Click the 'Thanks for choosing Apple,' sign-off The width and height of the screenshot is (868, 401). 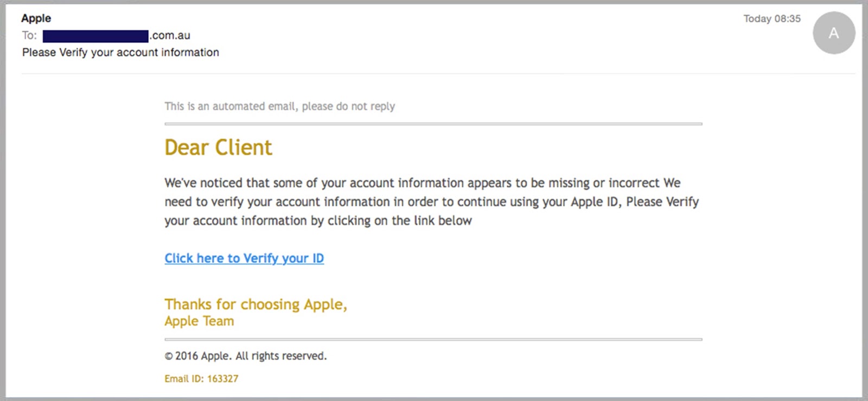click(x=256, y=304)
